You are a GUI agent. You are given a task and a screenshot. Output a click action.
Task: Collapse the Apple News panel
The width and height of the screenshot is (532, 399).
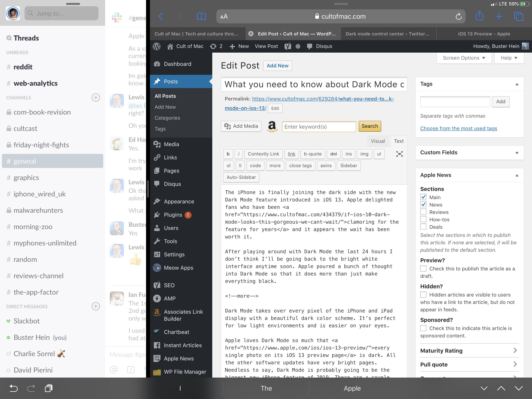[x=517, y=175]
